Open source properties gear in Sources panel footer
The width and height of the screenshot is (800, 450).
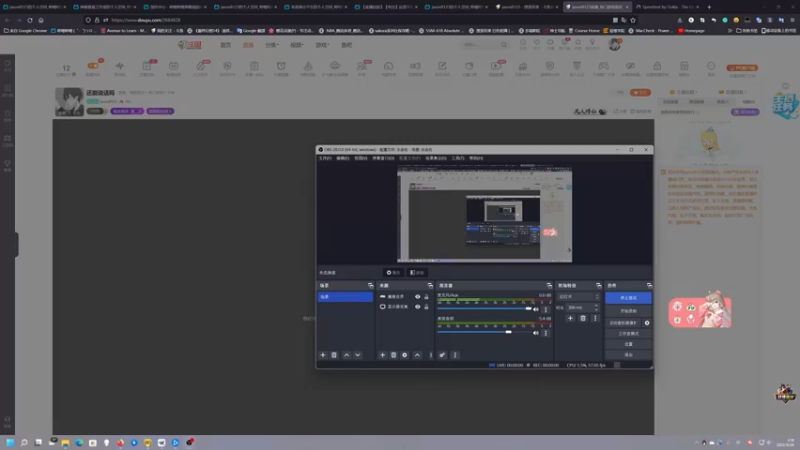coord(405,355)
